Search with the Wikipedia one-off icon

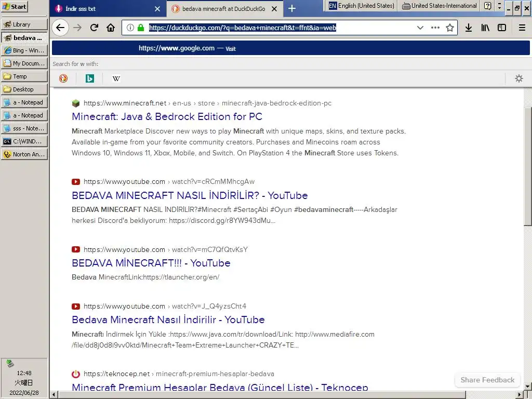(116, 79)
